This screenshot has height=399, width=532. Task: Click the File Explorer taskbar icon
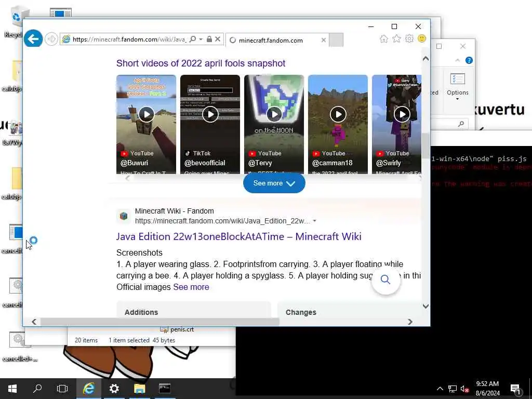[x=139, y=389]
